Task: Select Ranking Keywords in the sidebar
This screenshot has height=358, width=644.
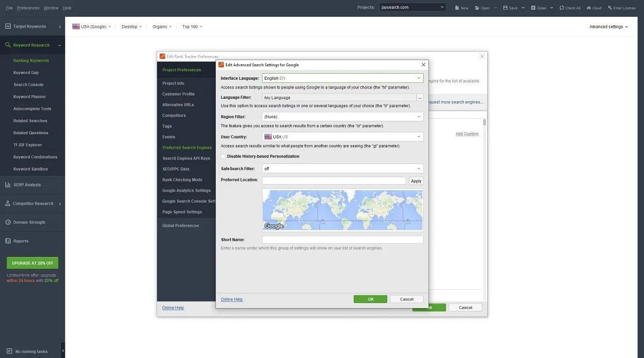Action: coord(31,61)
